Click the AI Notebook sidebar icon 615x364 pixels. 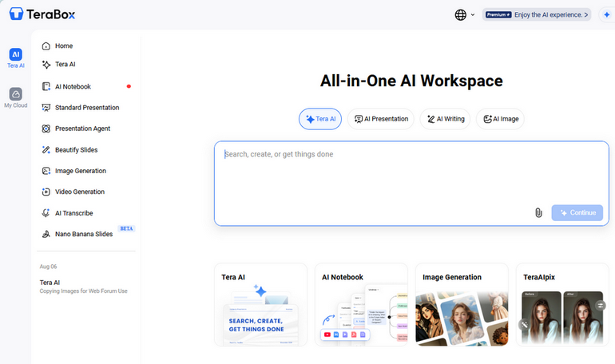pos(46,86)
